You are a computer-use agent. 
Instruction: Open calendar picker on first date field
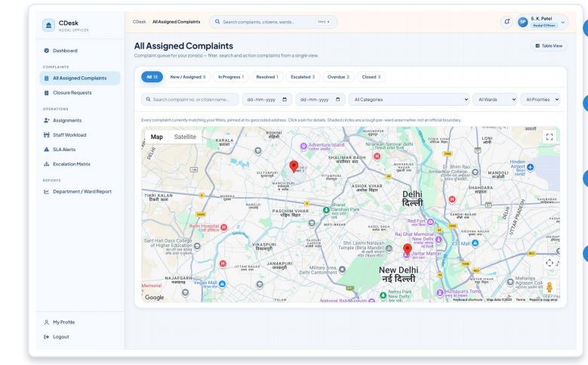coord(285,100)
